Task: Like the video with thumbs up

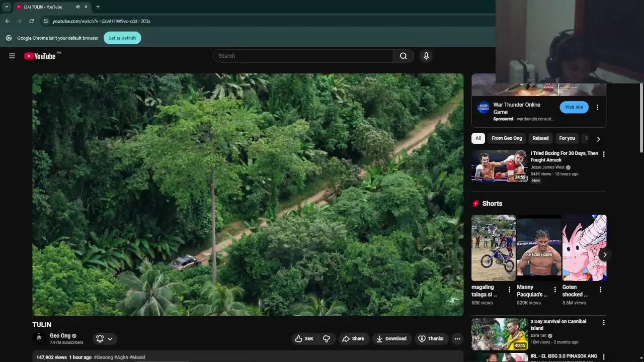Action: pos(304,338)
